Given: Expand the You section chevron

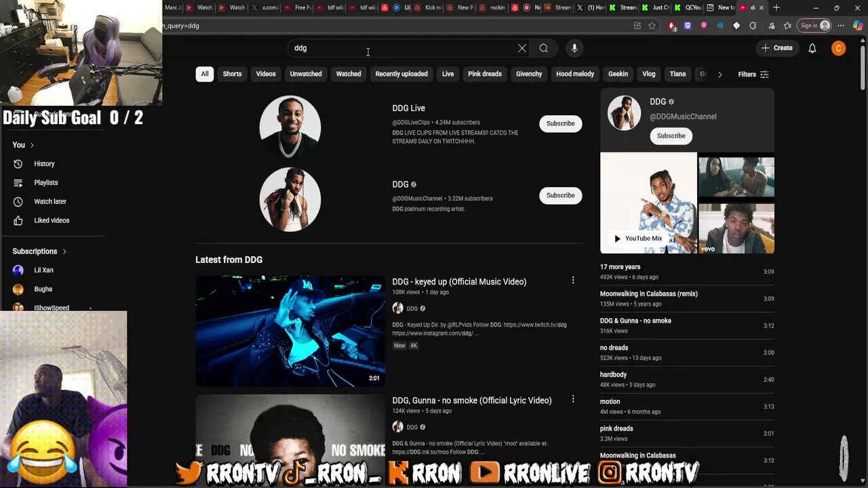Looking at the screenshot, I should (31, 145).
